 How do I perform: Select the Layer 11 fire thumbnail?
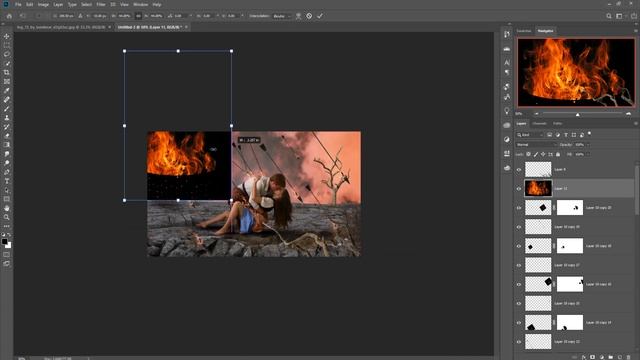(x=538, y=189)
